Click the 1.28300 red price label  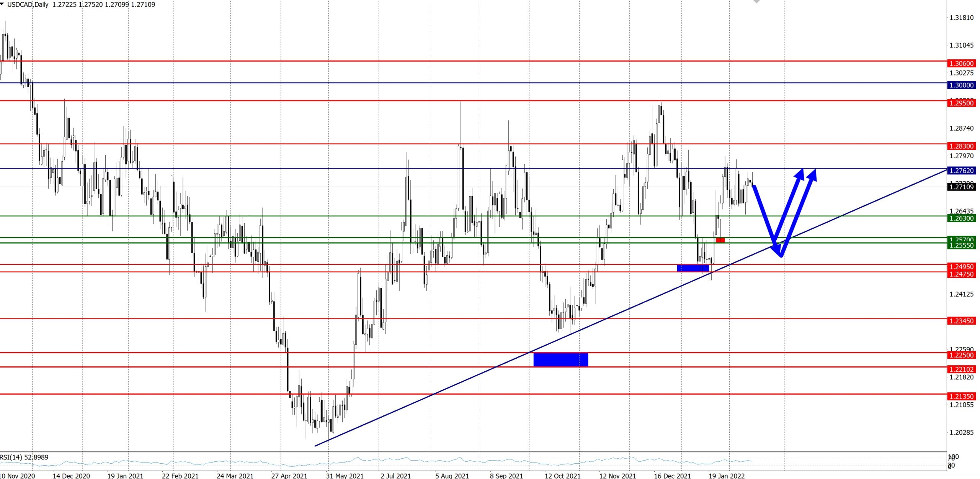(962, 146)
